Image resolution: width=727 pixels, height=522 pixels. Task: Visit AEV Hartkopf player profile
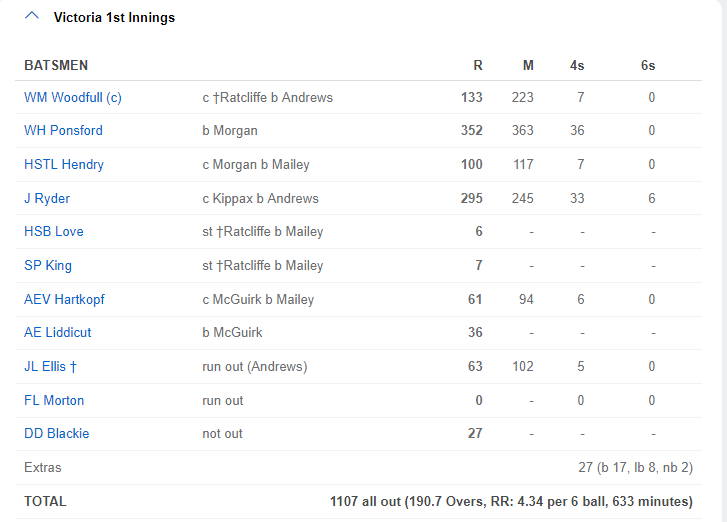[x=64, y=299]
